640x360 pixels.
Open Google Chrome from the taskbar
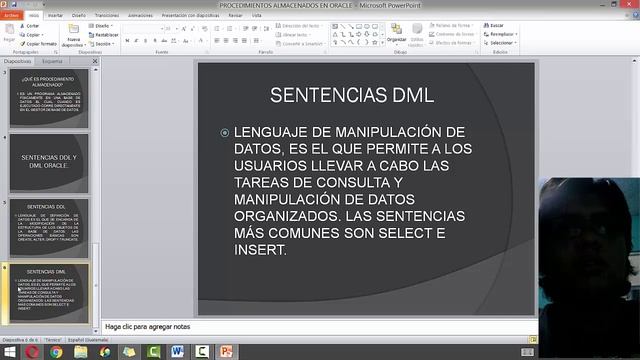(x=56, y=352)
